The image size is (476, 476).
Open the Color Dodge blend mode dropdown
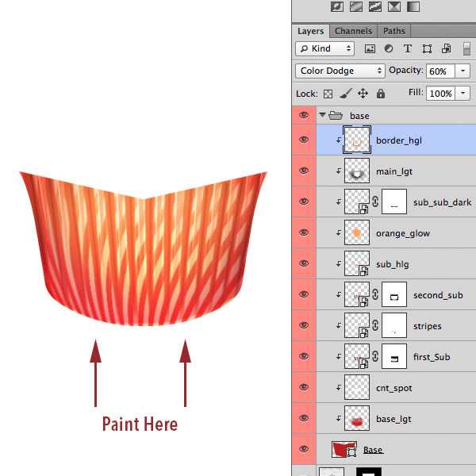pos(340,71)
